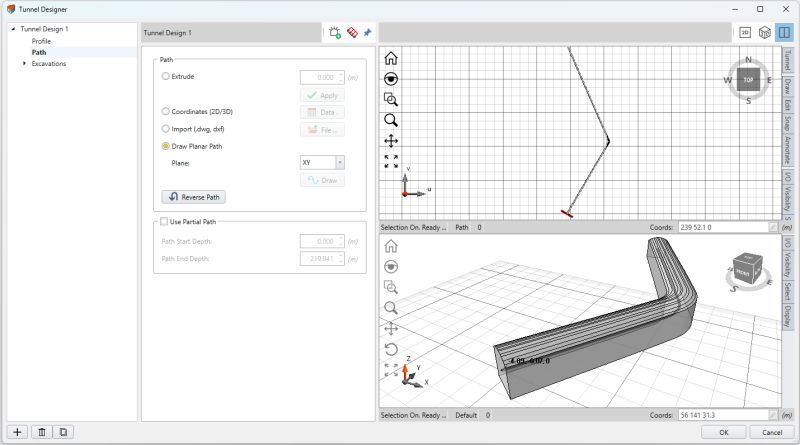The height and width of the screenshot is (445, 800).
Task: Click the Extrude length spinner arrows
Action: point(341,78)
